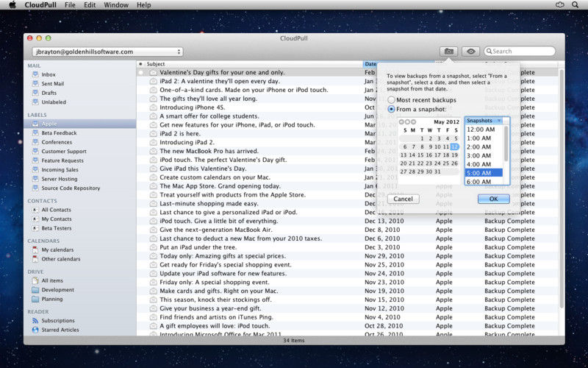The image size is (588, 368).
Task: Select Most recent backups radio button
Action: pos(391,100)
